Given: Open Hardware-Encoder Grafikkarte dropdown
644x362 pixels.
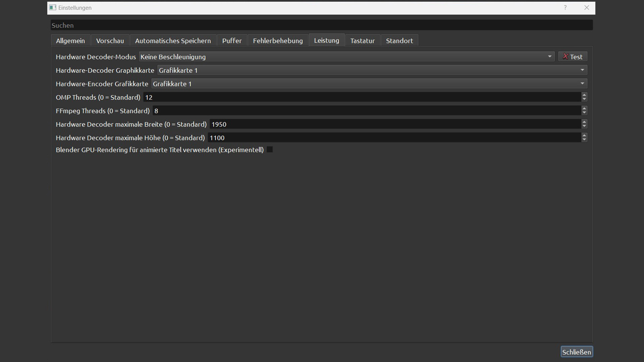Looking at the screenshot, I should [x=369, y=84].
